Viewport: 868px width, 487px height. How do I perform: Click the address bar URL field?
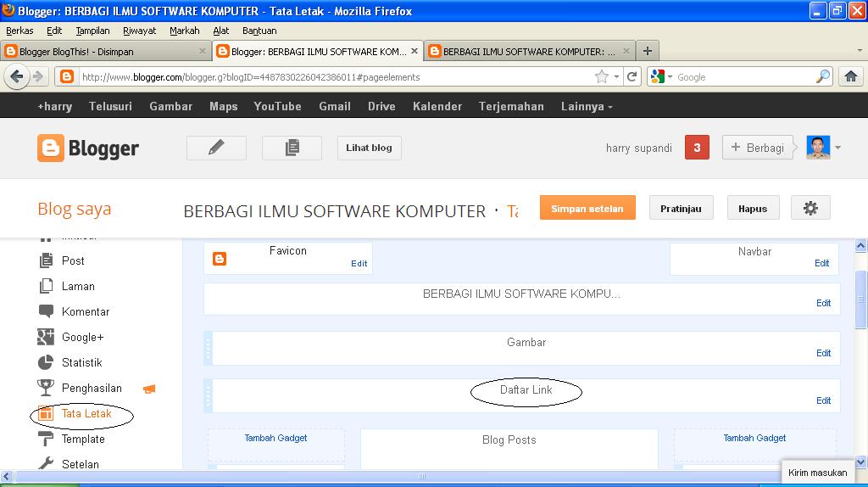click(x=337, y=77)
